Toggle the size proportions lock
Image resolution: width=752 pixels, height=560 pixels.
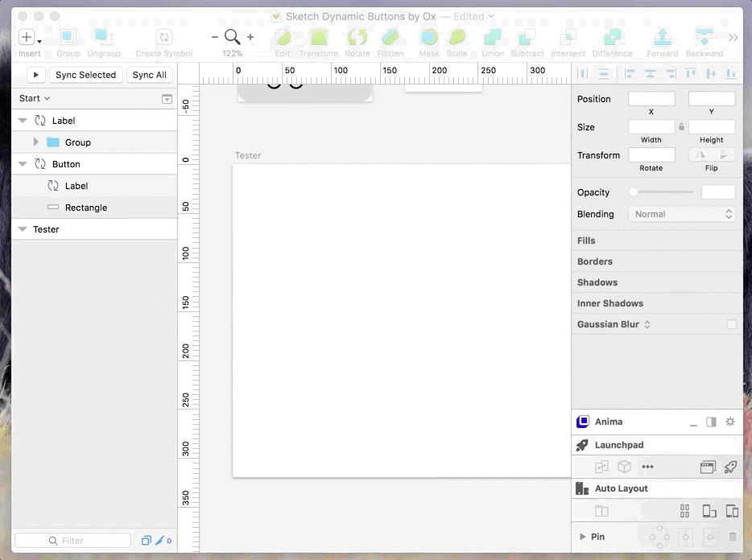[x=681, y=126]
